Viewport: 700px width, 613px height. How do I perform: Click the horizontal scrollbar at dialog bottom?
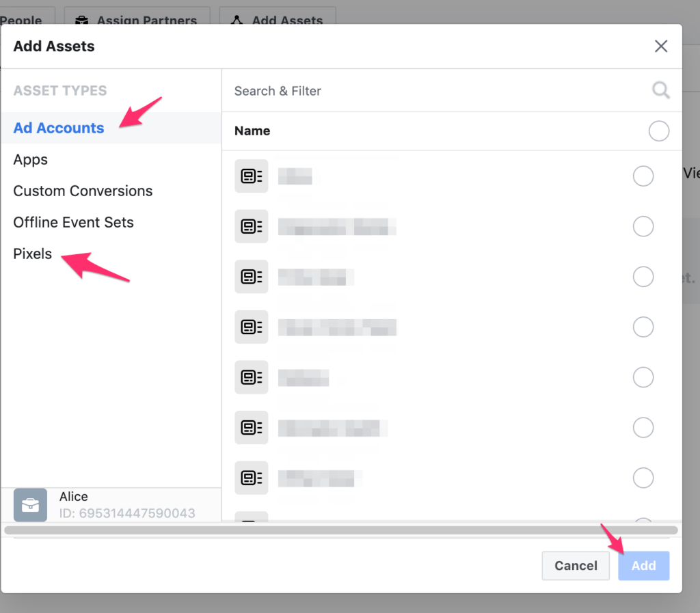click(x=340, y=530)
